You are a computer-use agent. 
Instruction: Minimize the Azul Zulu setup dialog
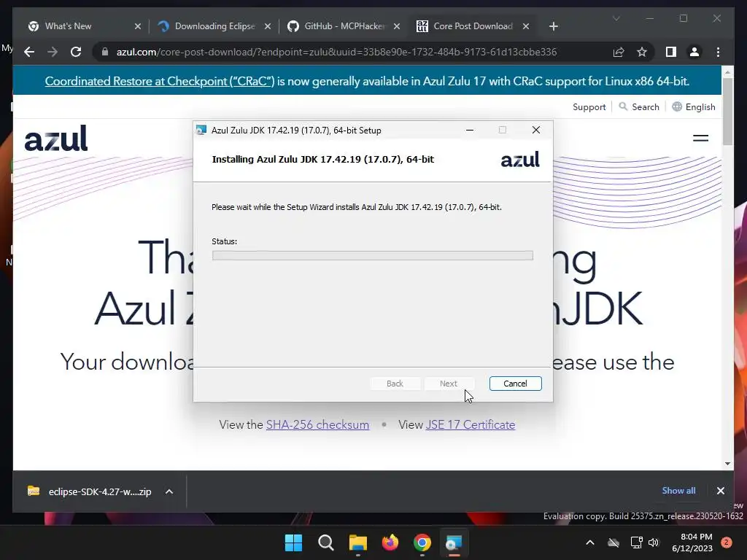click(x=470, y=130)
